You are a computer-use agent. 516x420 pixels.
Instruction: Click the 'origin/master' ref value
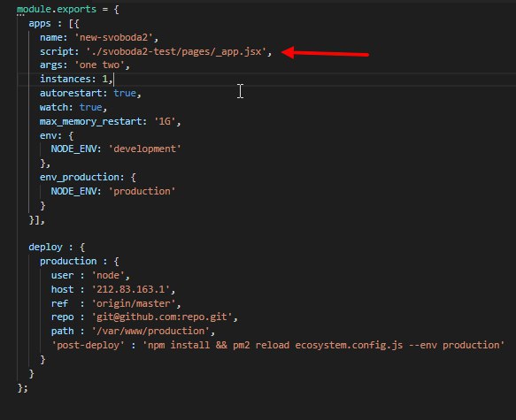(x=134, y=303)
